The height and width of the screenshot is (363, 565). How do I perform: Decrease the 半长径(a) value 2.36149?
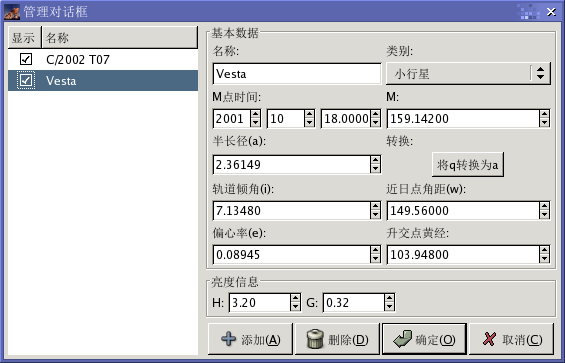pyautogui.click(x=375, y=169)
